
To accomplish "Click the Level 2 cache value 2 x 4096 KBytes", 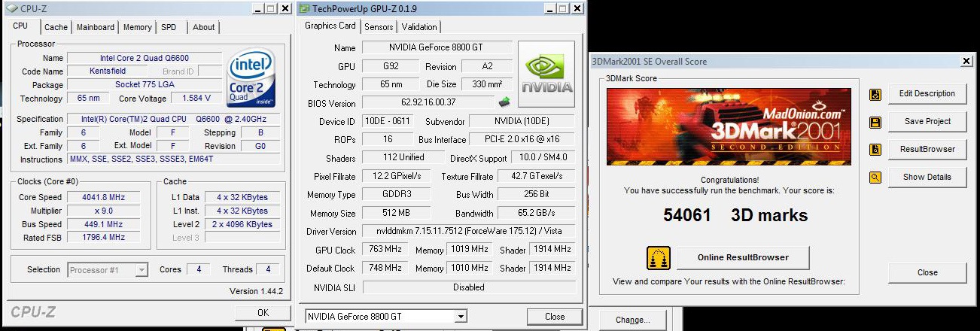I will [x=242, y=224].
